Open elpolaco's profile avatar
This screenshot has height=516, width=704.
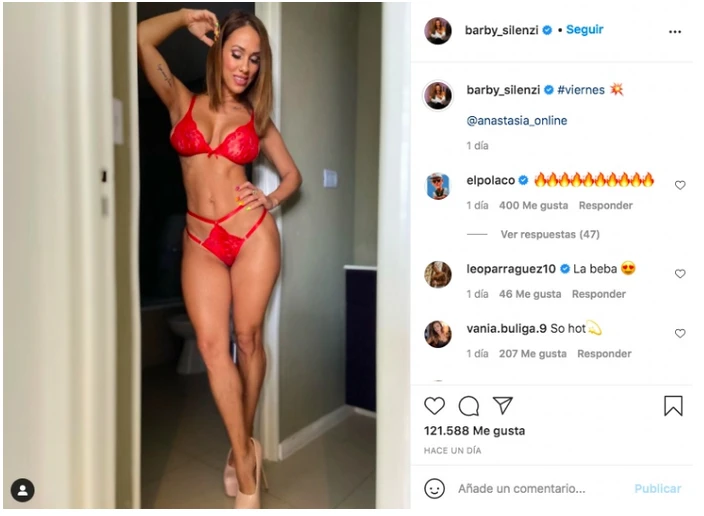click(x=437, y=185)
